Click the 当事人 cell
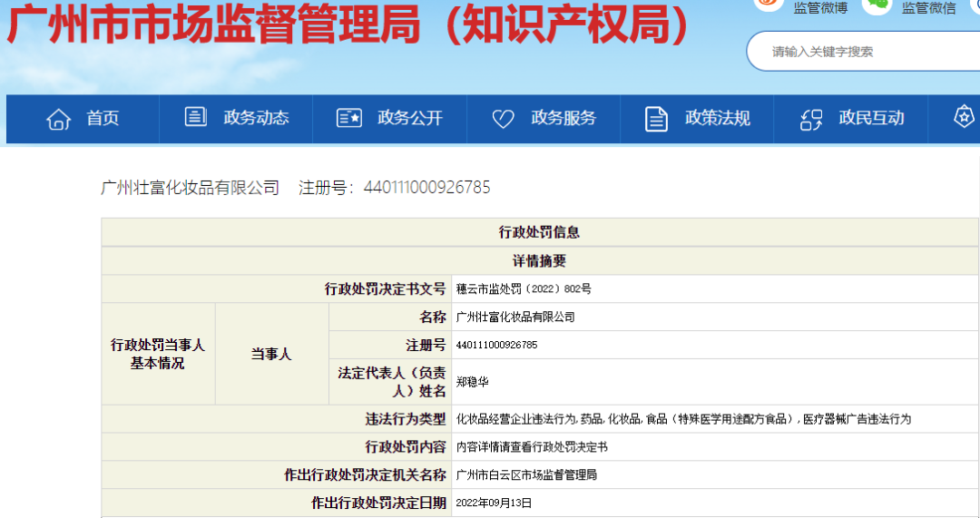The image size is (980, 518). coord(271,355)
